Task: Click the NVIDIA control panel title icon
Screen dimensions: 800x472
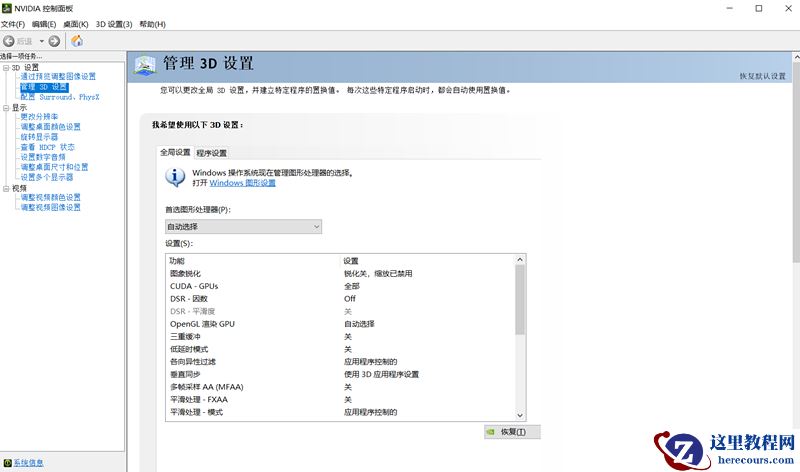Action: coord(7,8)
